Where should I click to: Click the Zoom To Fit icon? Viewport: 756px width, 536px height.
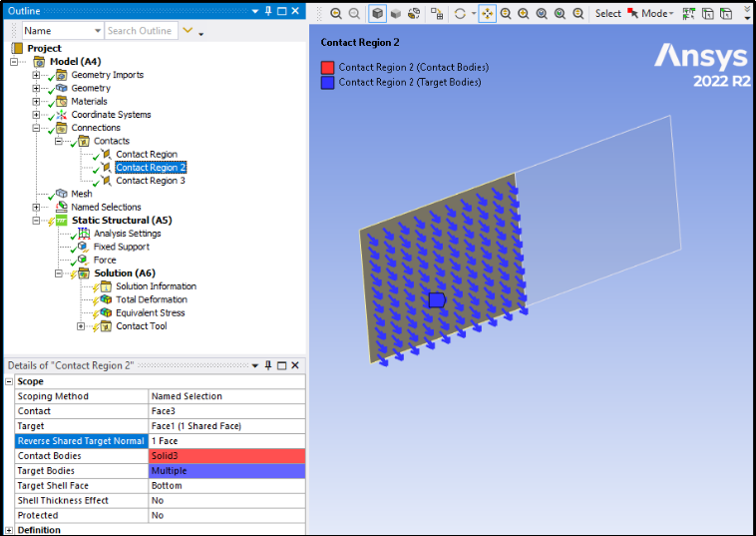pyautogui.click(x=542, y=14)
